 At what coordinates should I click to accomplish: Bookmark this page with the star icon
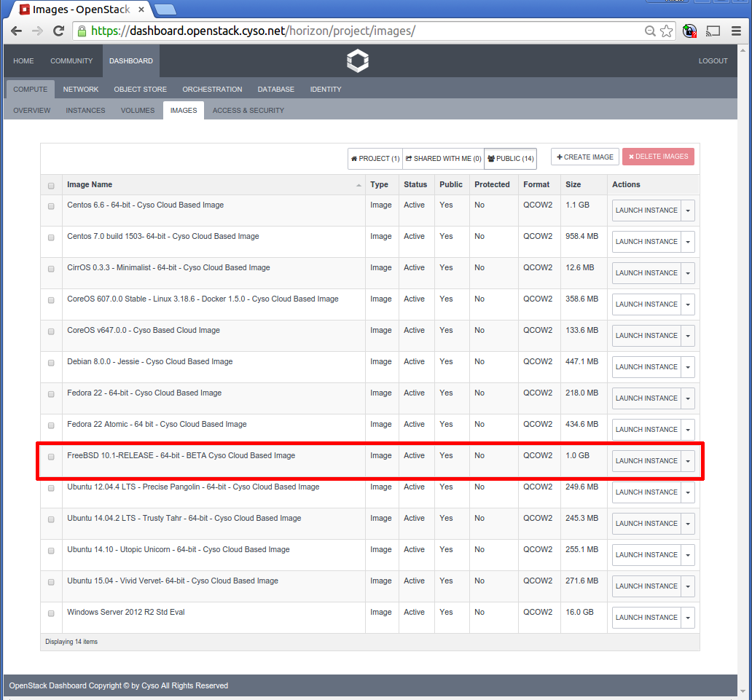666,31
